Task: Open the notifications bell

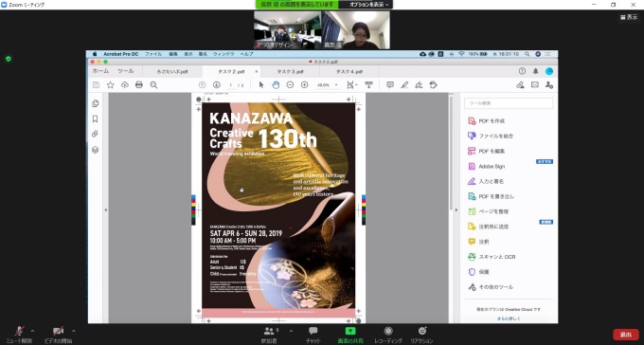Action: pos(536,71)
